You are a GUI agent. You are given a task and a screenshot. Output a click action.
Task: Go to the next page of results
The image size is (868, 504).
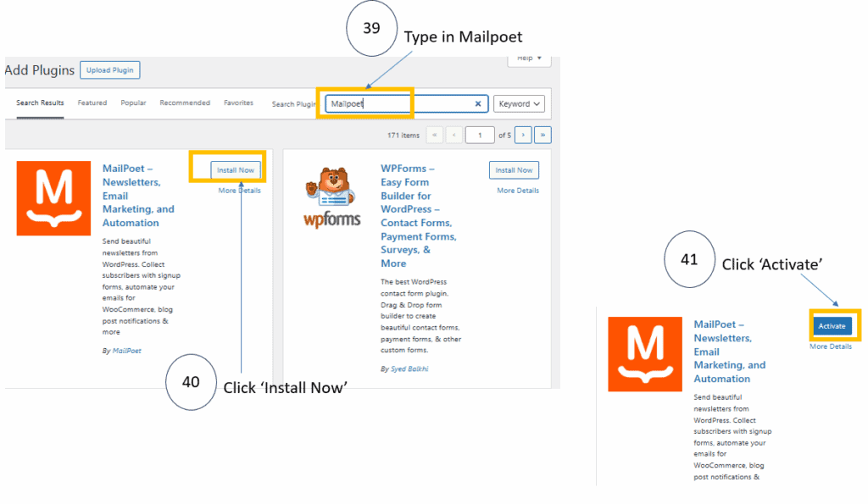point(524,135)
